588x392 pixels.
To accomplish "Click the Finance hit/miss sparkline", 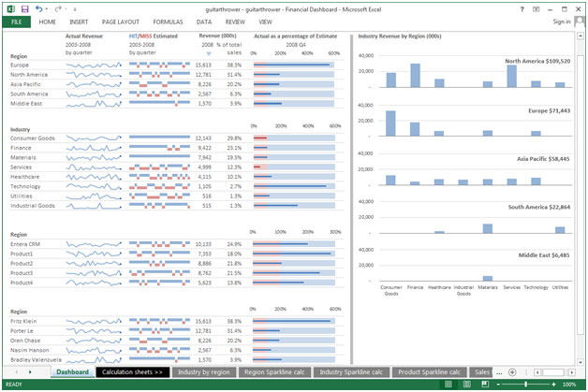I will pos(159,148).
